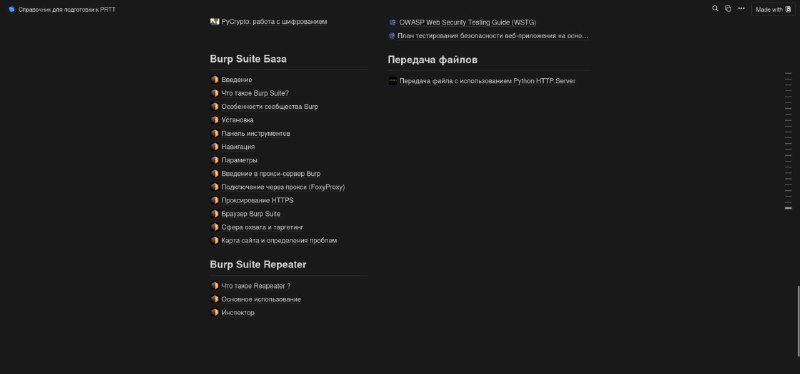Click the search icon in top bar

tap(715, 9)
